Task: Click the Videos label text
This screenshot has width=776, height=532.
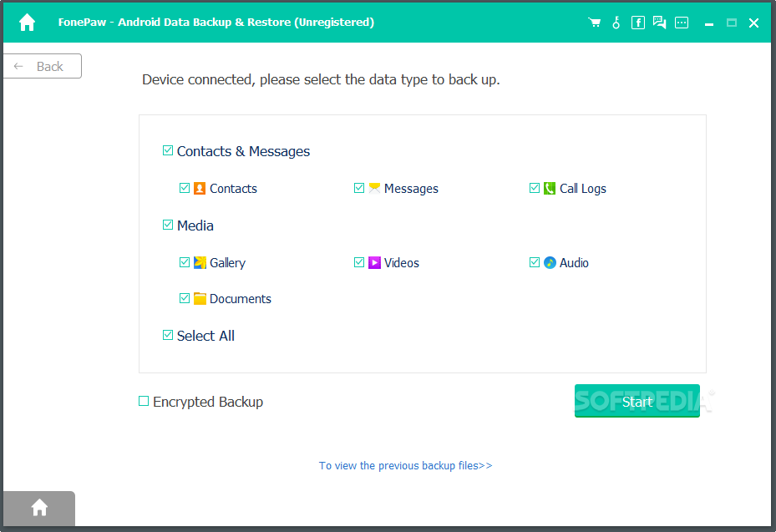Action: click(401, 263)
